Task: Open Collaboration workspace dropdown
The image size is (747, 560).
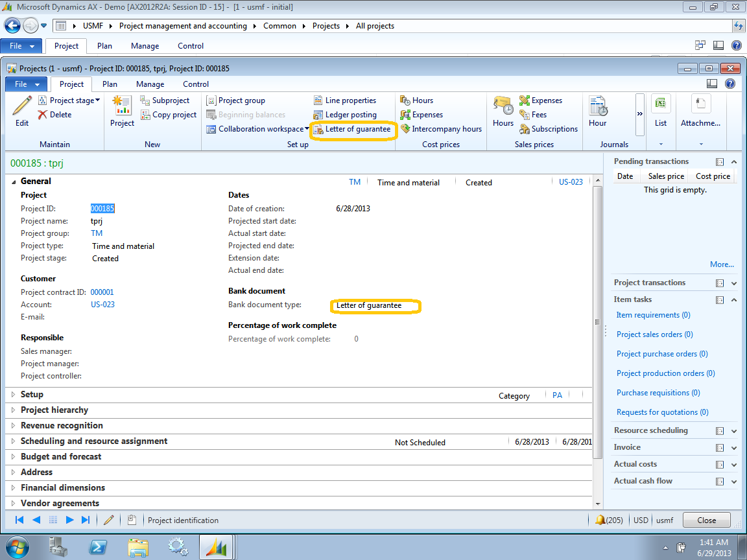Action: [257, 129]
